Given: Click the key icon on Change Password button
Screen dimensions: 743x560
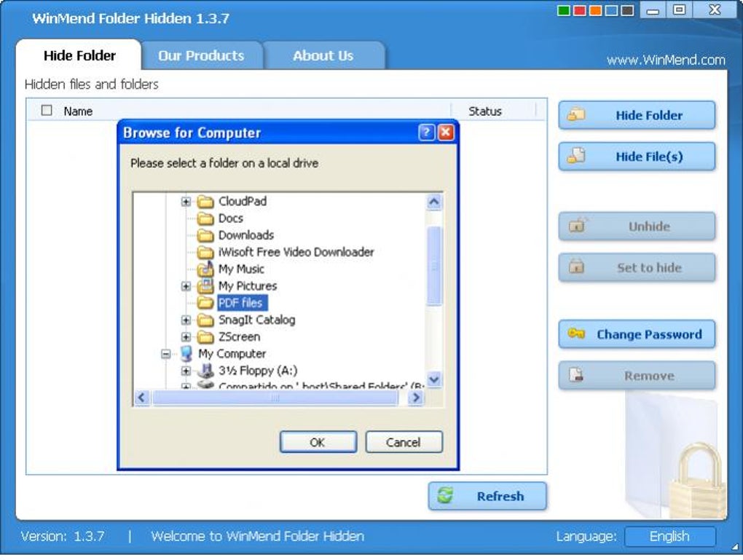Looking at the screenshot, I should (x=576, y=334).
